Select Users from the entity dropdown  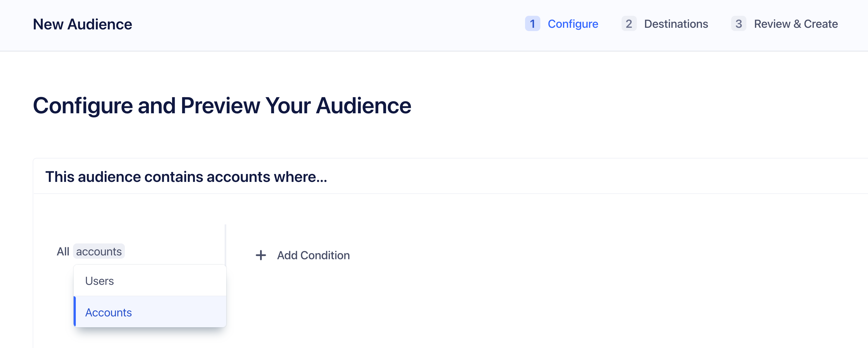[100, 280]
